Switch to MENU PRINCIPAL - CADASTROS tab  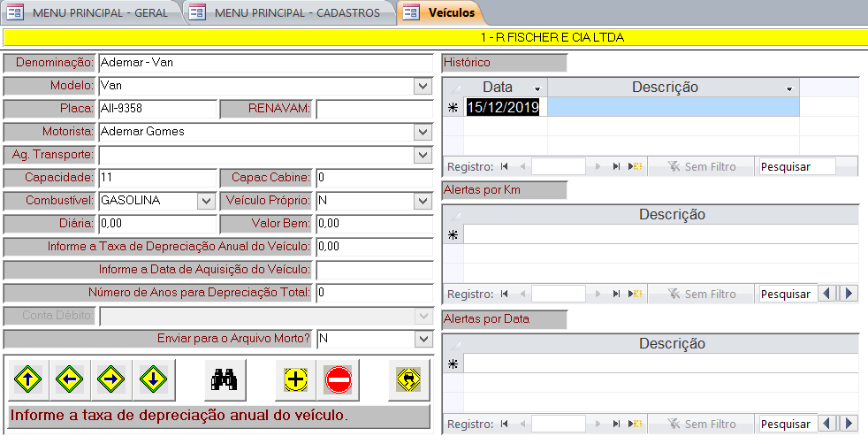tap(288, 12)
